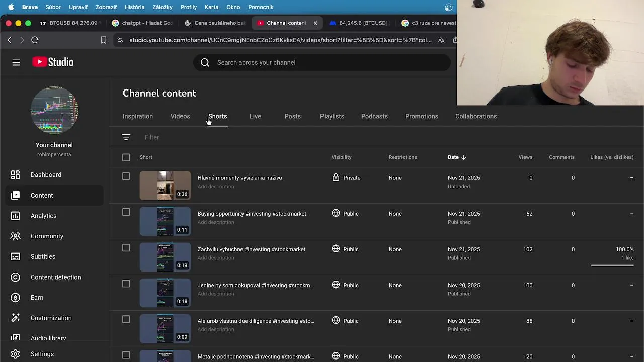Click globe icon in Zachvilu vybuchne row
The height and width of the screenshot is (362, 644).
[x=336, y=249]
